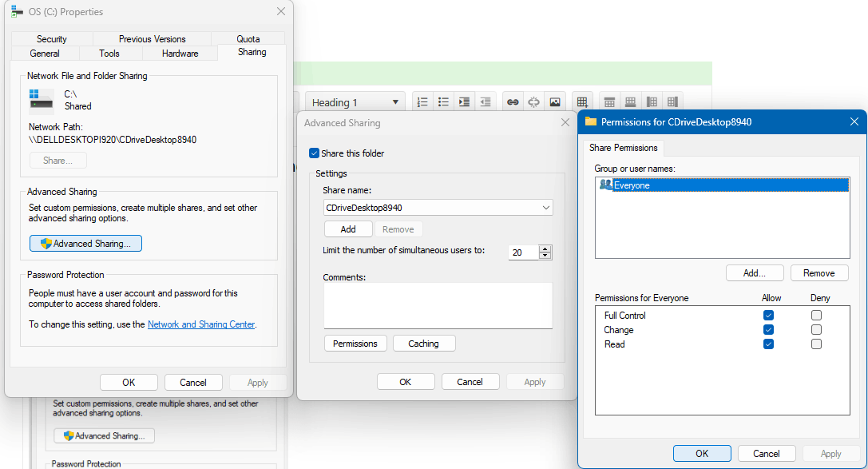Image resolution: width=868 pixels, height=469 pixels.
Task: Increase the simultaneous users limit
Action: point(545,248)
